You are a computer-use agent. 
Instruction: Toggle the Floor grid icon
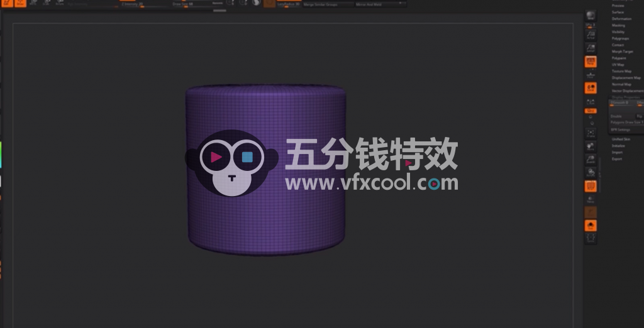coord(591,75)
